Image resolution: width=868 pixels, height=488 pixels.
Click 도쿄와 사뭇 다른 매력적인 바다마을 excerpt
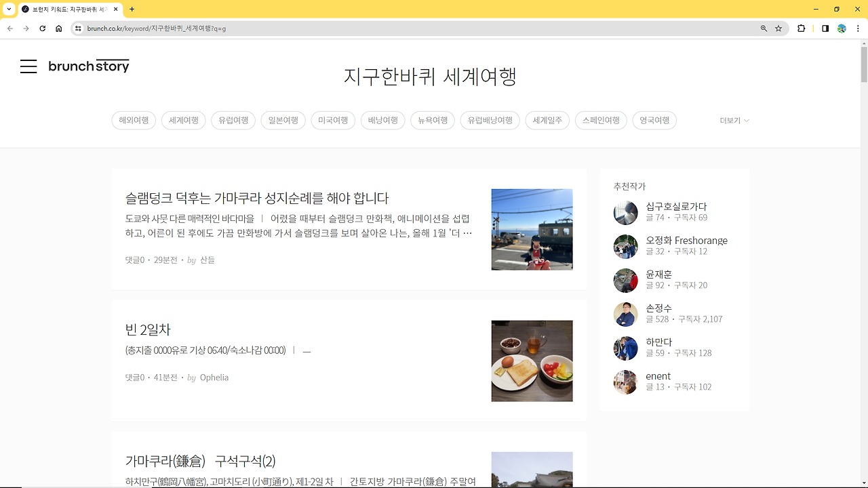point(190,219)
